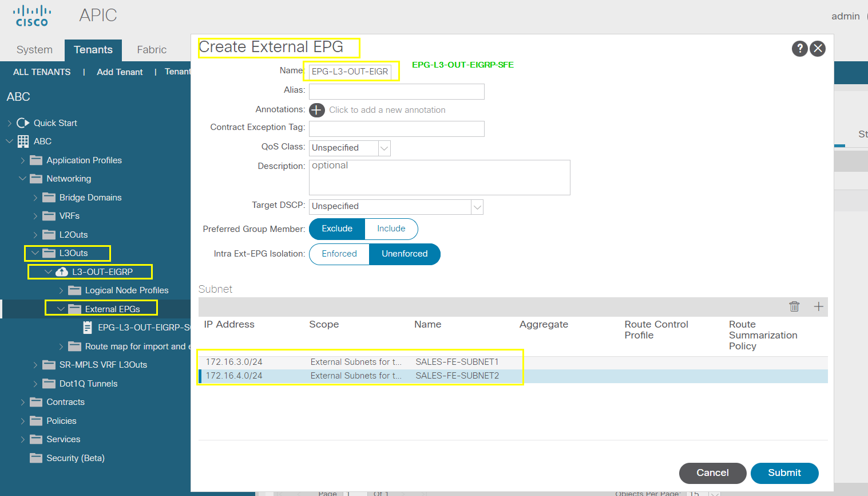Switch to the Tenants tab

click(93, 50)
